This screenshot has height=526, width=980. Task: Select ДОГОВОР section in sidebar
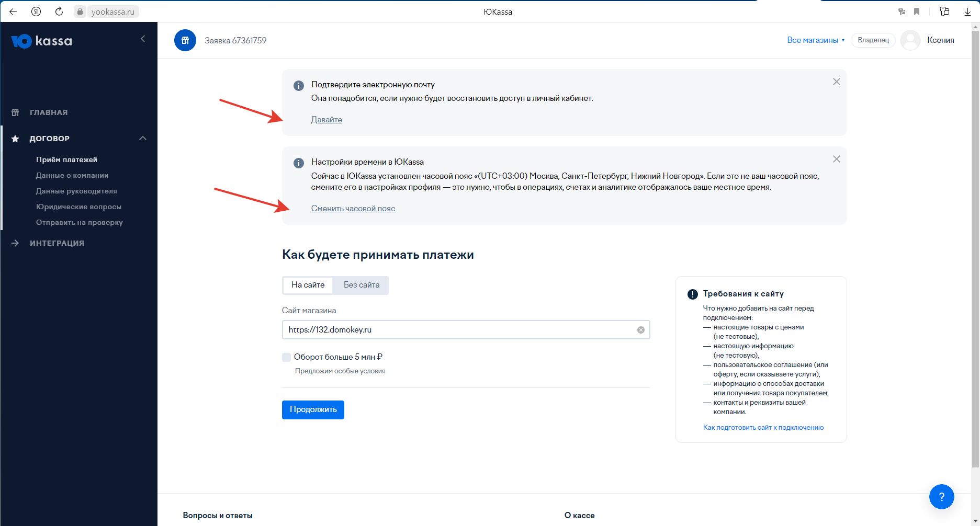[x=50, y=139]
